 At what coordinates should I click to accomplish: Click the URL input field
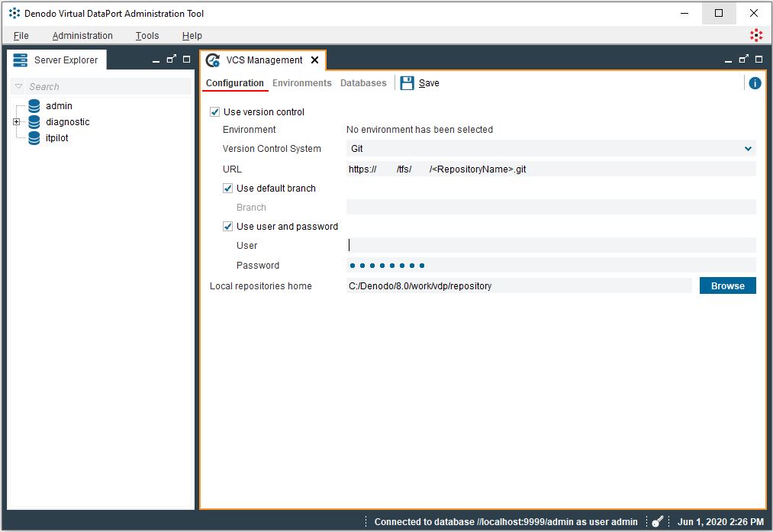(x=551, y=169)
